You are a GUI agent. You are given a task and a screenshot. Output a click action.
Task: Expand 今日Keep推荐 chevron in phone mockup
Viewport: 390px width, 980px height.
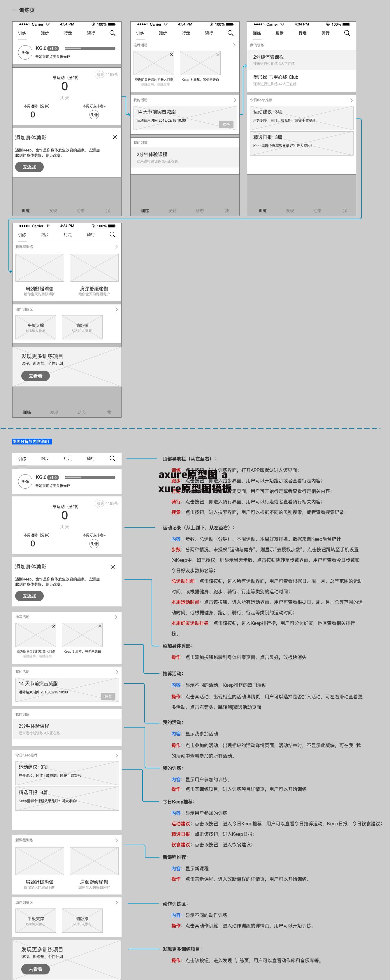click(351, 100)
